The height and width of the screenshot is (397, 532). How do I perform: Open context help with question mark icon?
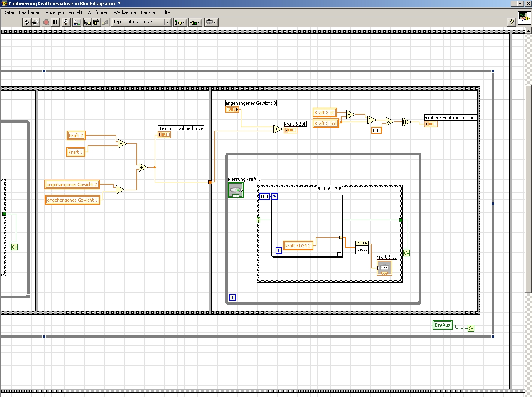tap(512, 22)
